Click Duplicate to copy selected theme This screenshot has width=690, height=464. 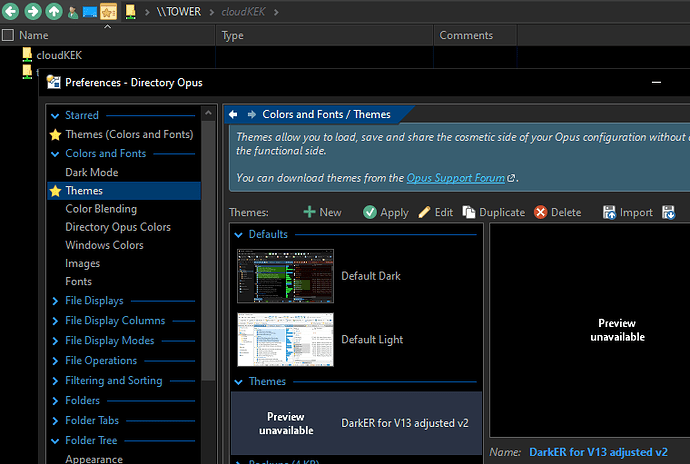point(493,212)
